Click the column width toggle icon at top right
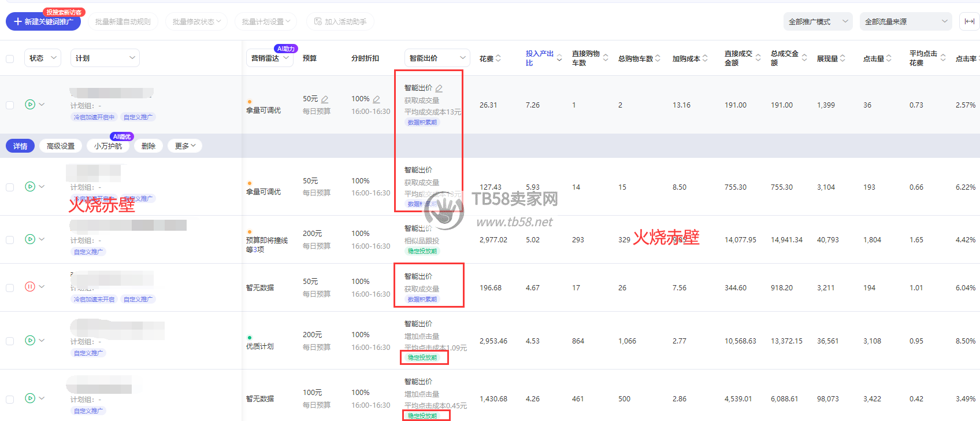Image resolution: width=980 pixels, height=421 pixels. pos(969,21)
